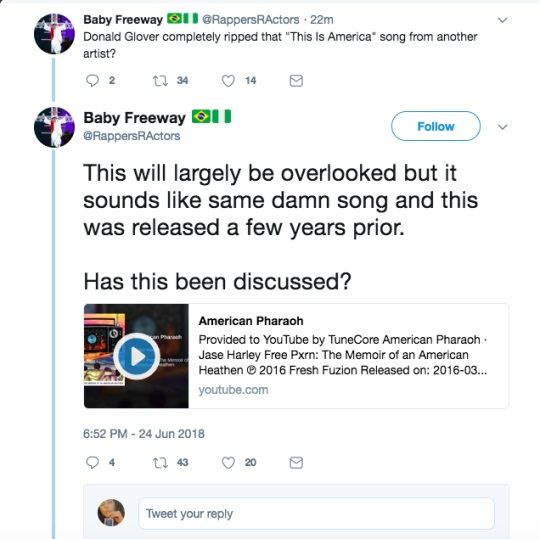Play the American Pharaoh video preview
Screen dimensions: 540x539
pyautogui.click(x=137, y=356)
